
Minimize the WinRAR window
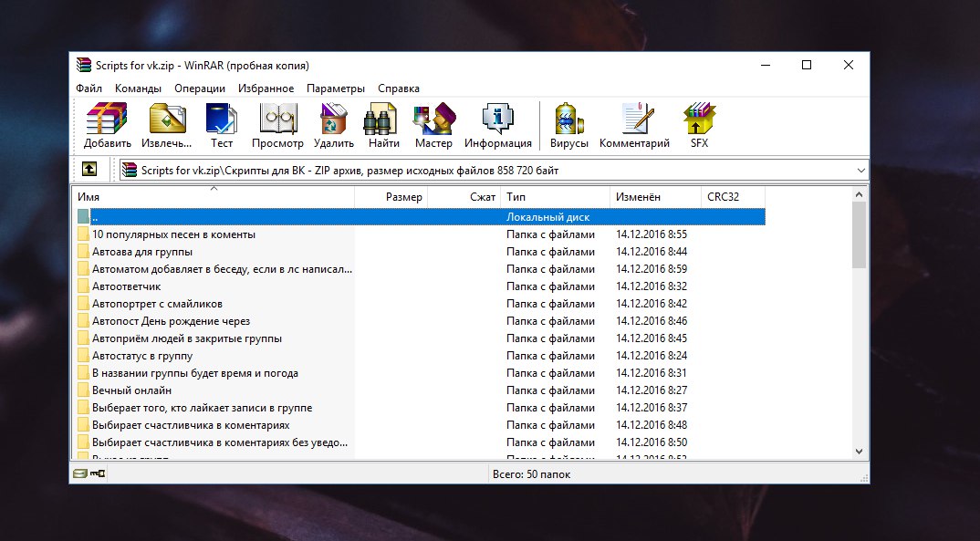pyautogui.click(x=766, y=65)
